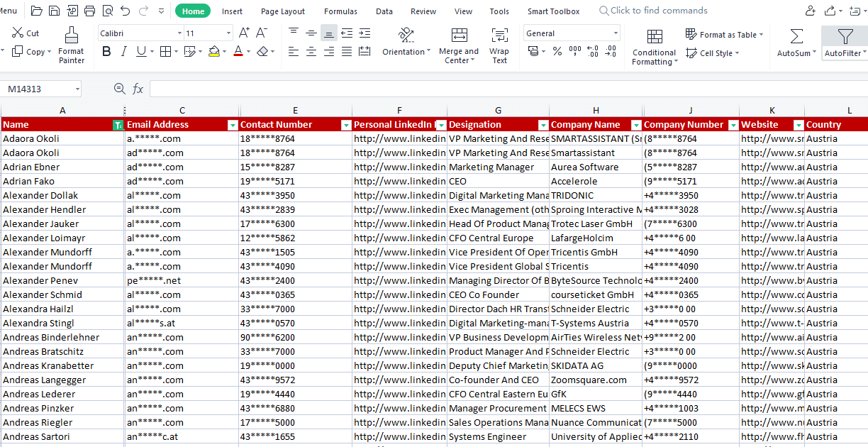Click the Cell Style button

pos(712,53)
